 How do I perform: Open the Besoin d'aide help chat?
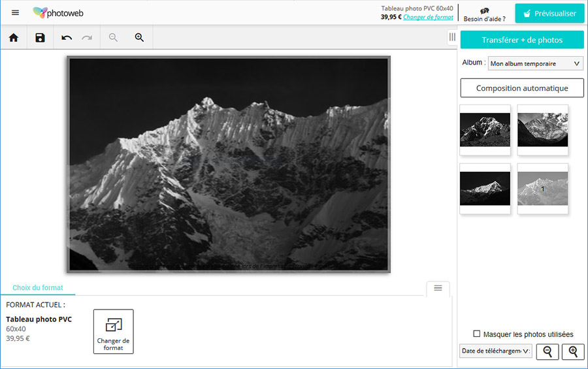484,14
